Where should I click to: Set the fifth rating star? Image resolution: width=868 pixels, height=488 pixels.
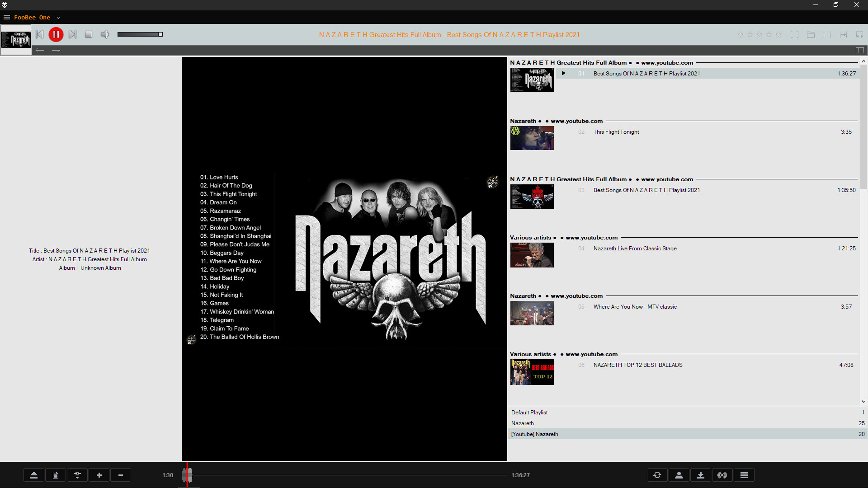778,35
